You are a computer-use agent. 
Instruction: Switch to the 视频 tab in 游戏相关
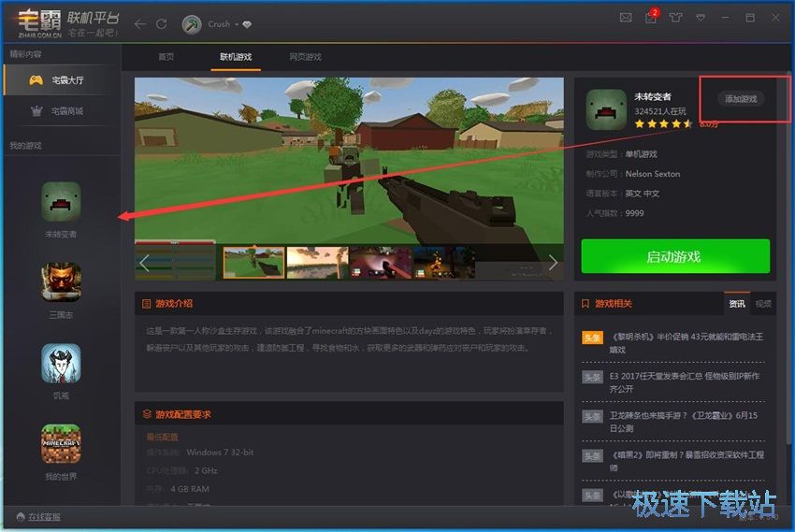click(763, 304)
